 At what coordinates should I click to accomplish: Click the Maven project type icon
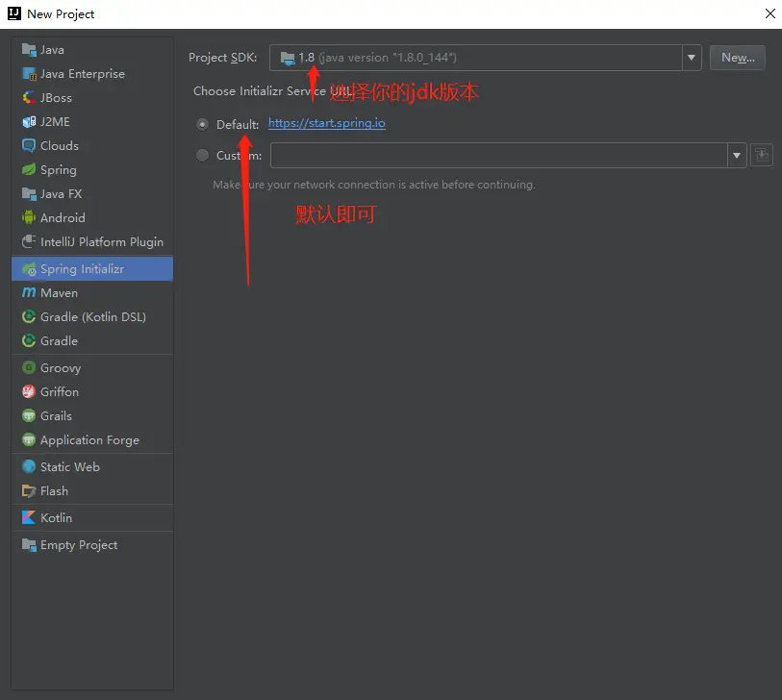(x=29, y=292)
